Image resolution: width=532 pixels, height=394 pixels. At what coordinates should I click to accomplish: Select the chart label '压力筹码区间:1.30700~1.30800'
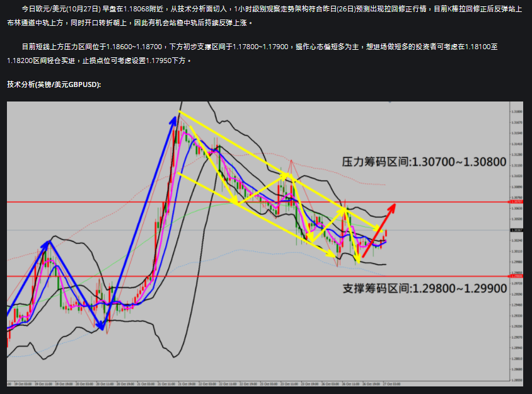point(424,162)
